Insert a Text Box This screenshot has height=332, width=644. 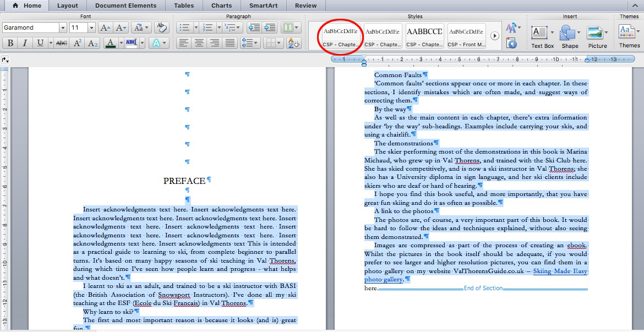pyautogui.click(x=542, y=36)
